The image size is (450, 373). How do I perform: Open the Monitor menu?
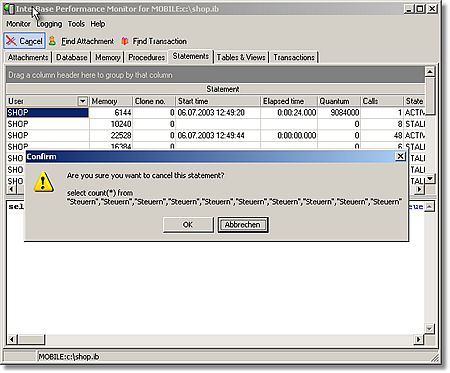click(18, 24)
